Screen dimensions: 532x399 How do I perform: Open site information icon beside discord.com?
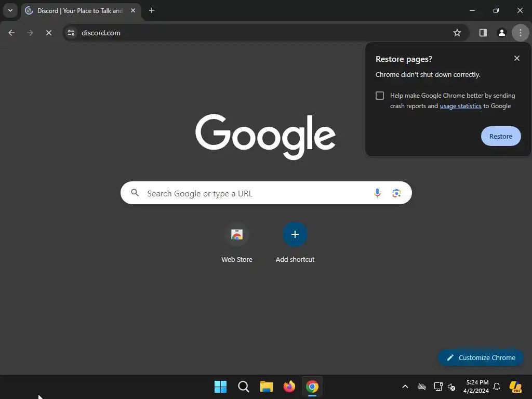pos(71,33)
